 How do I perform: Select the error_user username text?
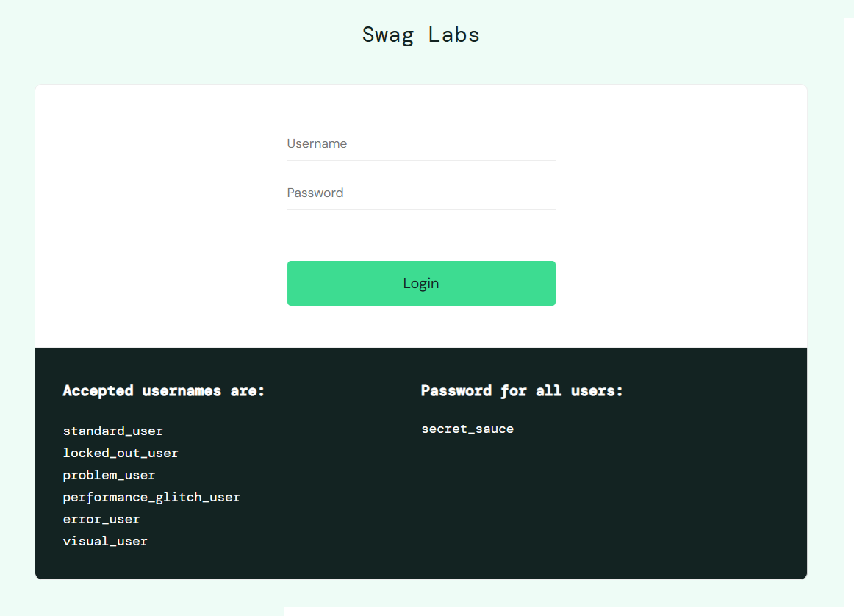click(101, 519)
